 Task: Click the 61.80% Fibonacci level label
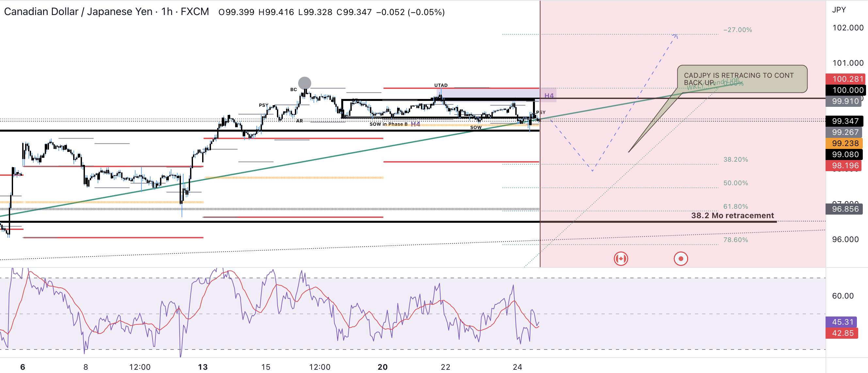[x=735, y=206]
